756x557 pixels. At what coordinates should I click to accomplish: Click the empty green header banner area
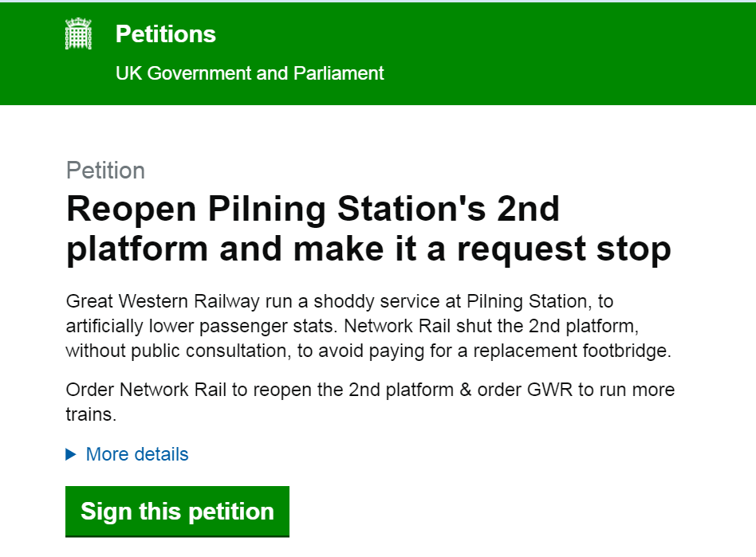tap(569, 53)
